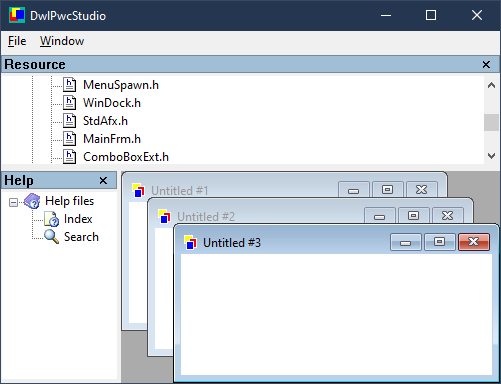Close the Untitled #2 child window

(x=448, y=216)
